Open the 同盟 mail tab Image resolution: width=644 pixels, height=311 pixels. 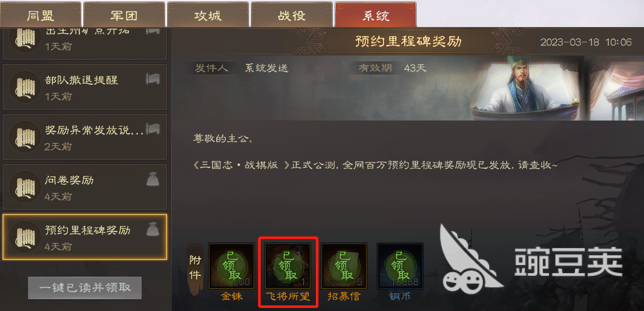coord(40,15)
